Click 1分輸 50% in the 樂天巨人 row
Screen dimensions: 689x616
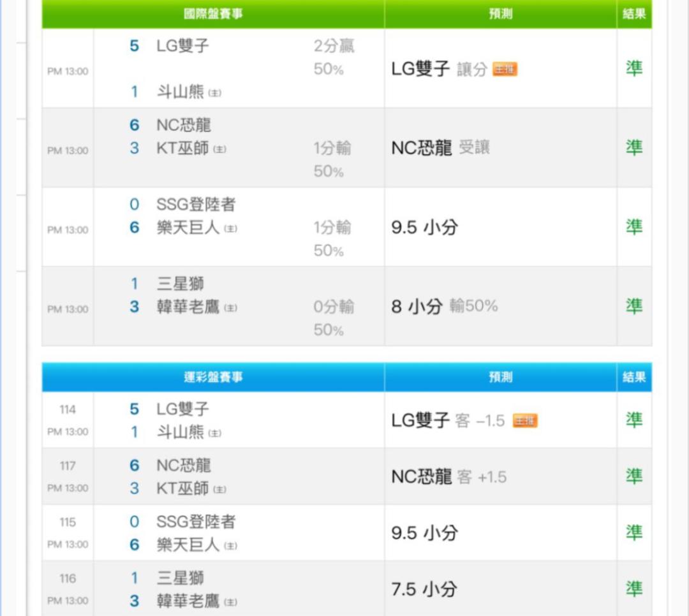pos(332,239)
